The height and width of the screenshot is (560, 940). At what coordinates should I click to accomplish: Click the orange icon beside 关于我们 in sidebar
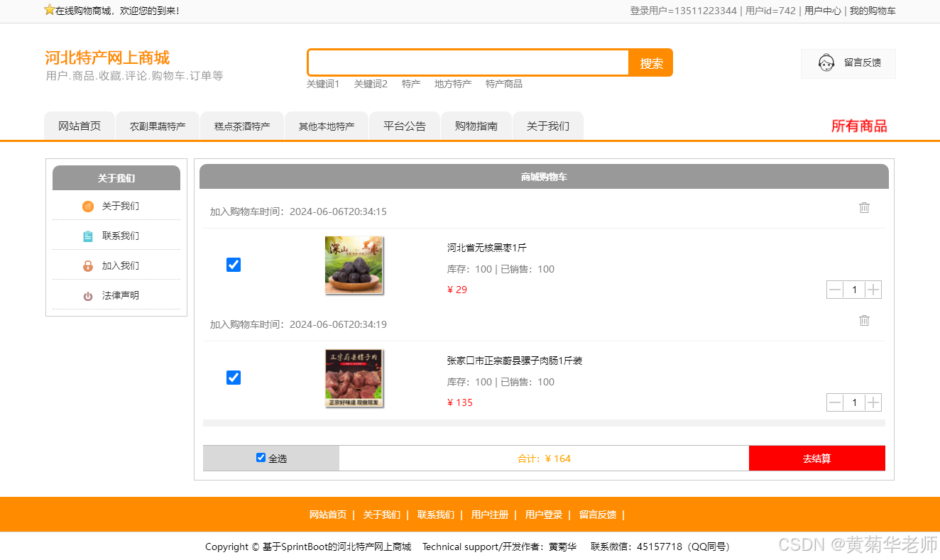tap(88, 207)
